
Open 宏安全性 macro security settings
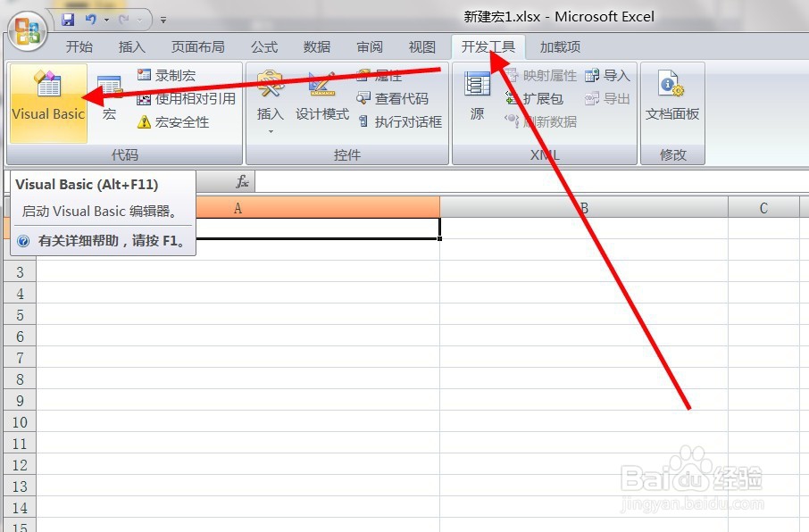coord(173,122)
